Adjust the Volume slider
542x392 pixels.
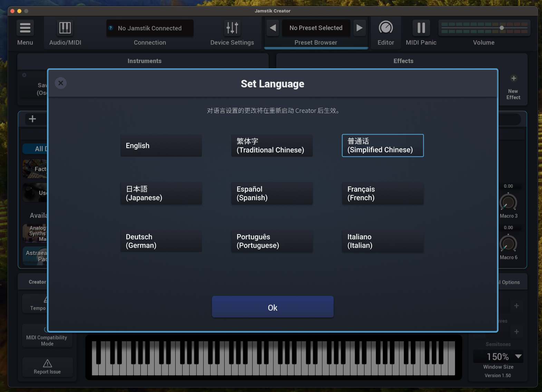click(484, 28)
